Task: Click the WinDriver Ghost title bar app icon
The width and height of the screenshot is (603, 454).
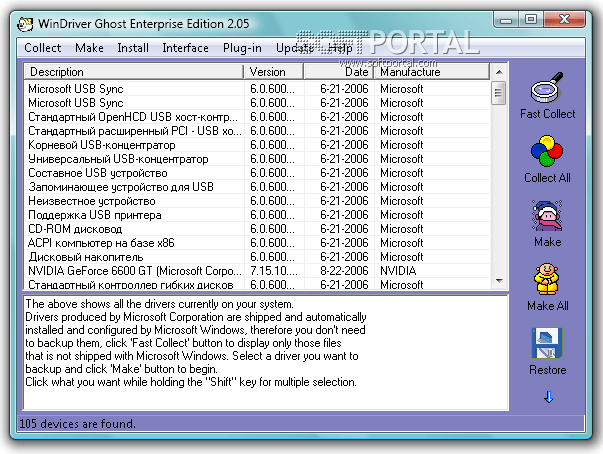Action: (x=25, y=24)
